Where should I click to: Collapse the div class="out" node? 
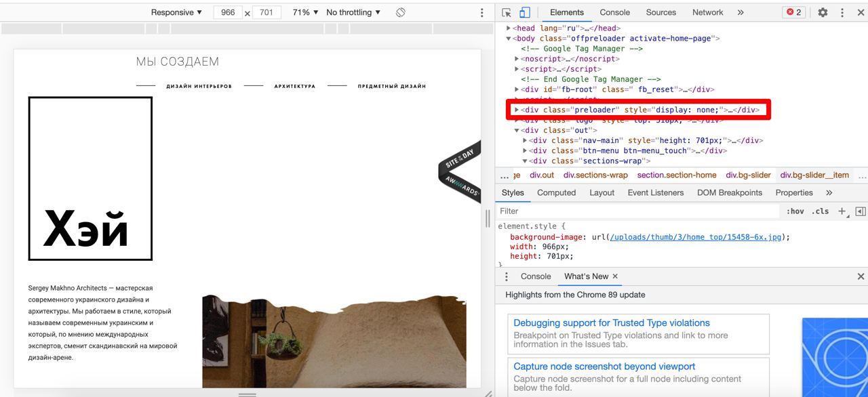517,130
